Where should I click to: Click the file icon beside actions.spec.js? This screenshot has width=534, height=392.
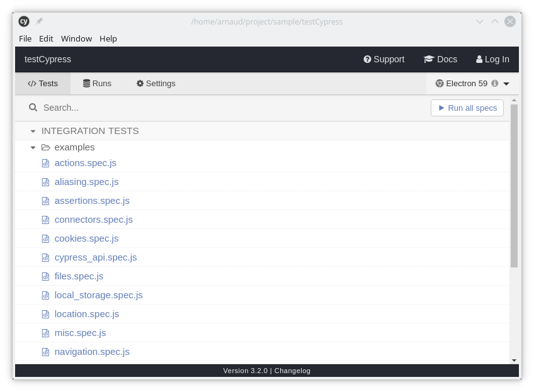point(45,163)
